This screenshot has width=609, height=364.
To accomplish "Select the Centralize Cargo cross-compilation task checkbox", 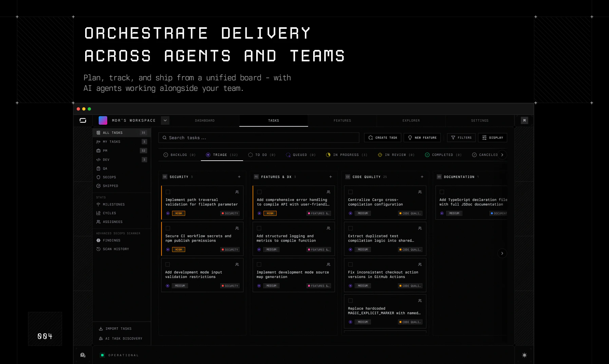I will click(350, 192).
